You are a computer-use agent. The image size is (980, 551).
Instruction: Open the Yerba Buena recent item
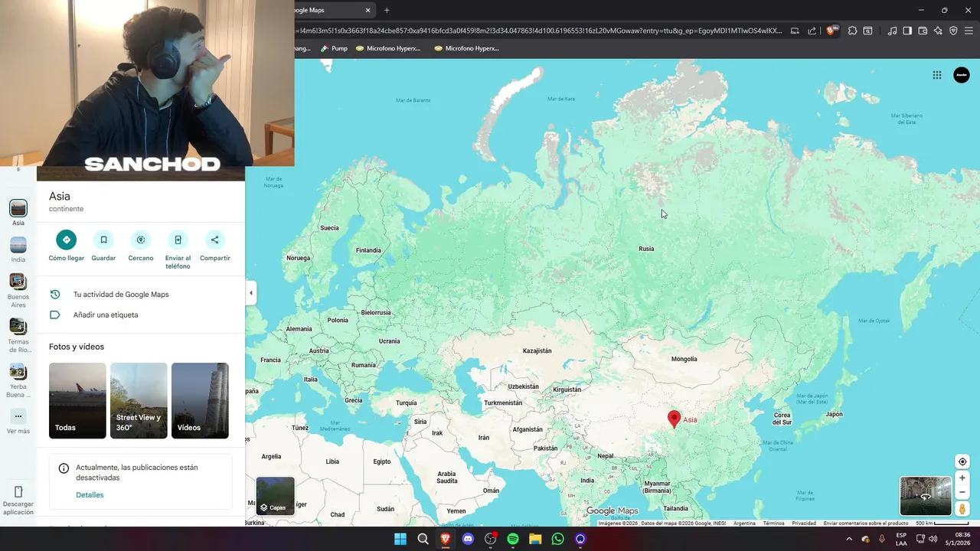click(x=18, y=380)
